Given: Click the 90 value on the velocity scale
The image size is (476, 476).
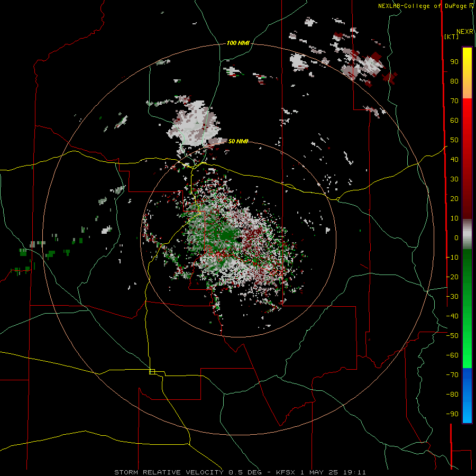Looking at the screenshot, I should click(454, 62).
